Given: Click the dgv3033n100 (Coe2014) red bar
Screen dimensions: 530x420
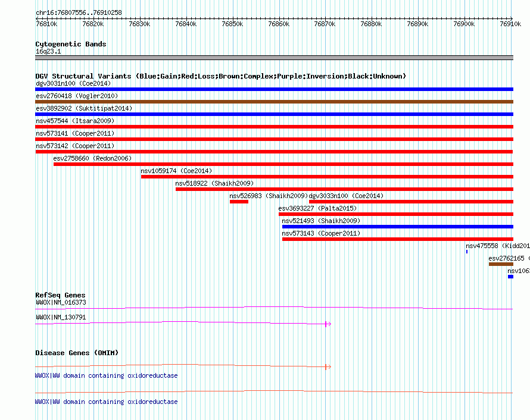Looking at the screenshot, I should [411, 202].
